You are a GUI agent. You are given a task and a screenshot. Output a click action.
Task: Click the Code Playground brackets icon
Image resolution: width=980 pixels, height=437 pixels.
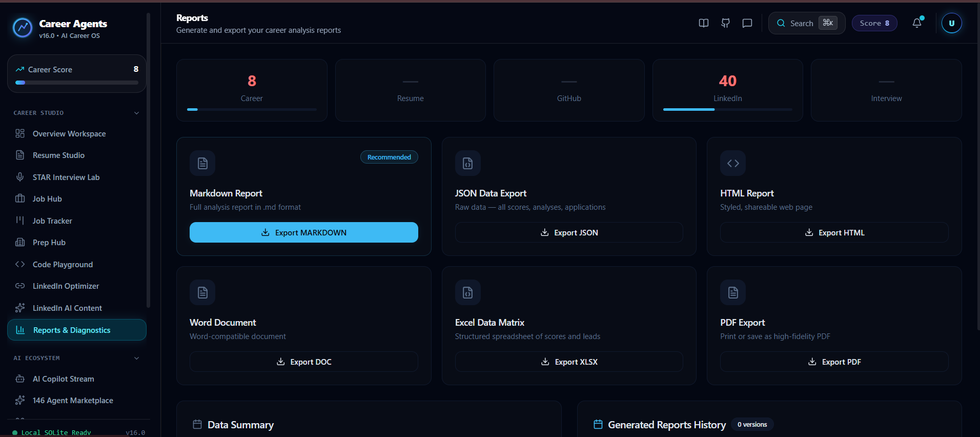20,264
